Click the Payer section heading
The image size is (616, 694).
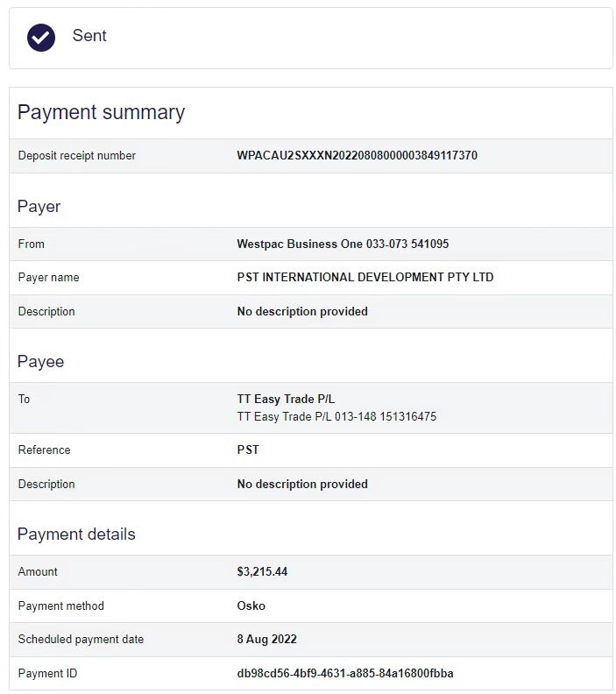click(39, 207)
